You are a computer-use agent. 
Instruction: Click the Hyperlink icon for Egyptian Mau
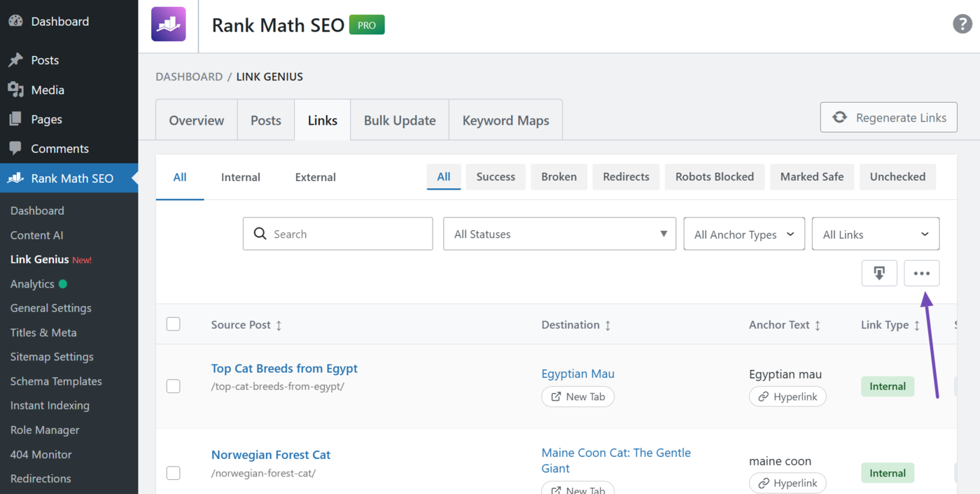pyautogui.click(x=762, y=396)
